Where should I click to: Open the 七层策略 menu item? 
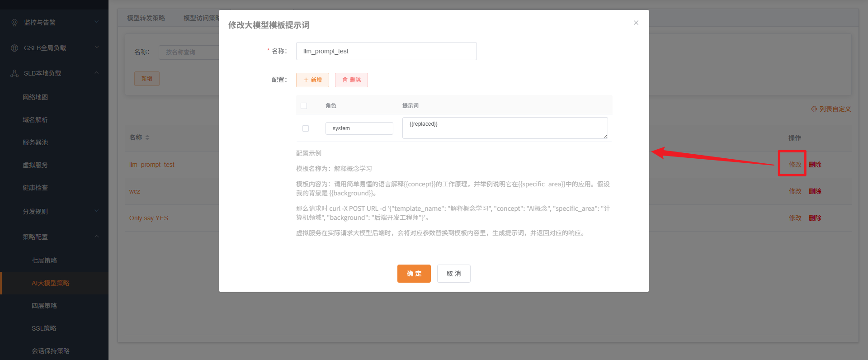click(x=44, y=261)
